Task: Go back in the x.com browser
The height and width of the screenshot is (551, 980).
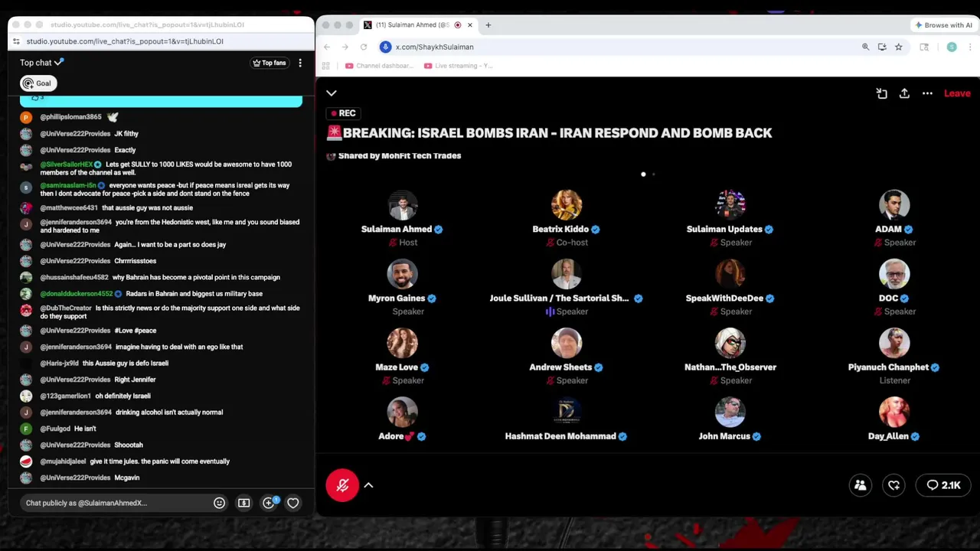Action: [327, 47]
